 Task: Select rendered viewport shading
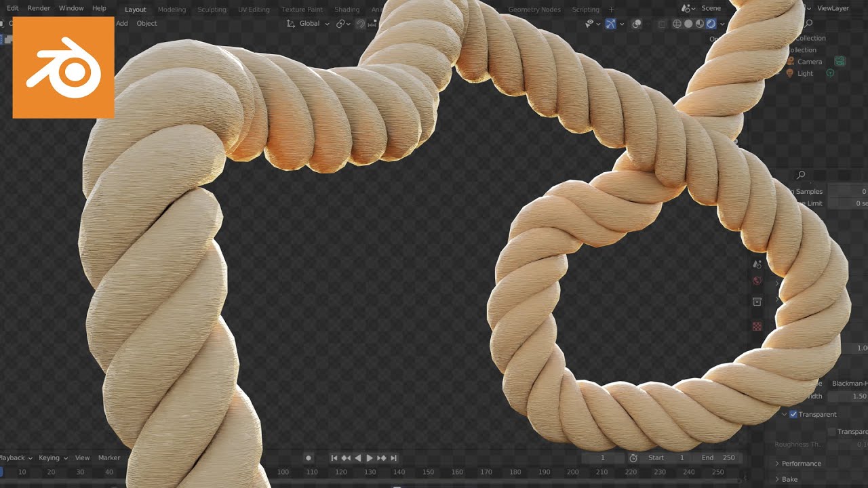(711, 24)
